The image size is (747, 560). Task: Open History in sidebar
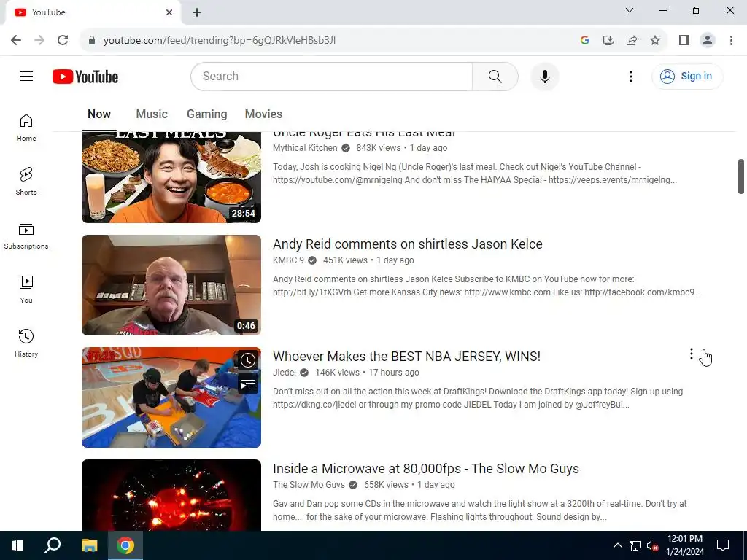click(x=26, y=343)
